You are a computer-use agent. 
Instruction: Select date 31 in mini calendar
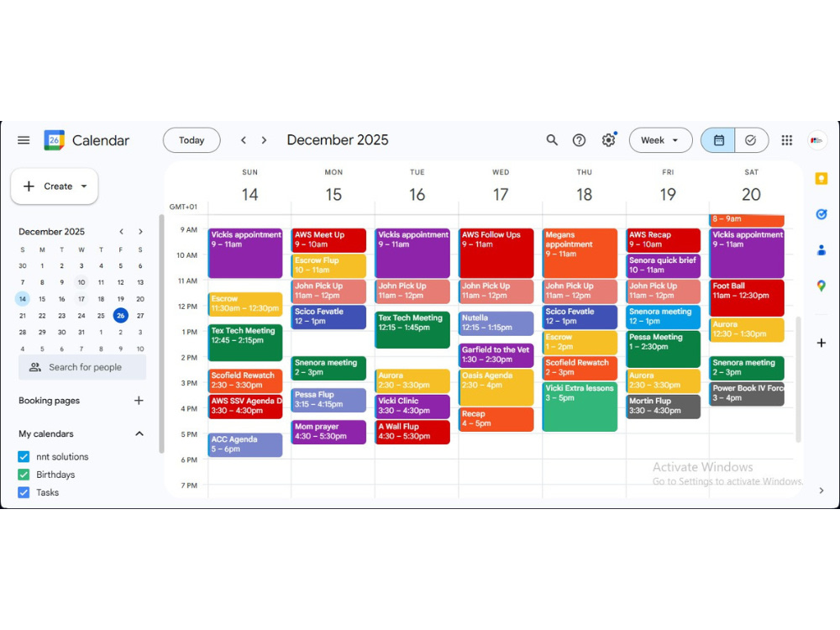pos(81,332)
